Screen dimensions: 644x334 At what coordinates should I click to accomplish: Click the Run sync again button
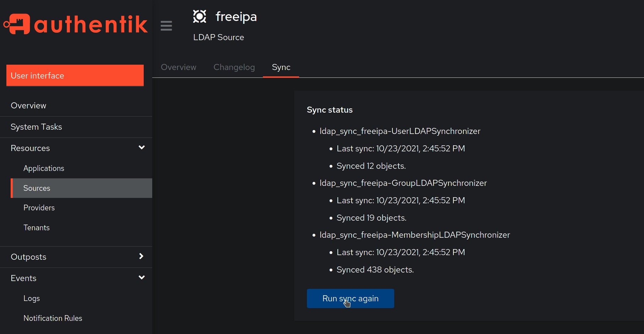(350, 298)
